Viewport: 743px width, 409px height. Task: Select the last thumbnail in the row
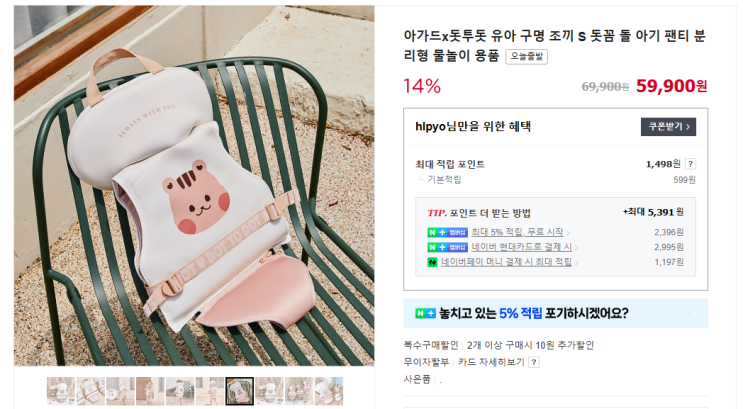[329, 391]
